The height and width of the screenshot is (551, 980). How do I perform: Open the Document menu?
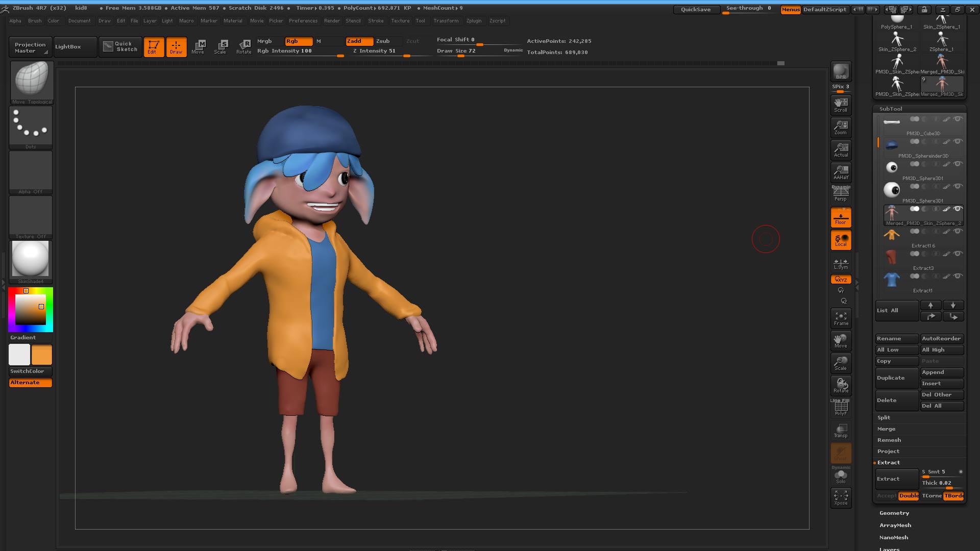79,21
